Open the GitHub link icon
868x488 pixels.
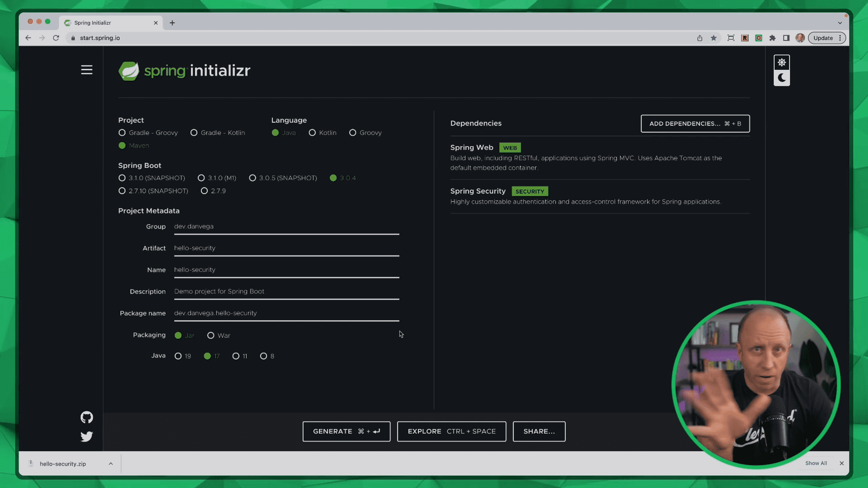[86, 417]
